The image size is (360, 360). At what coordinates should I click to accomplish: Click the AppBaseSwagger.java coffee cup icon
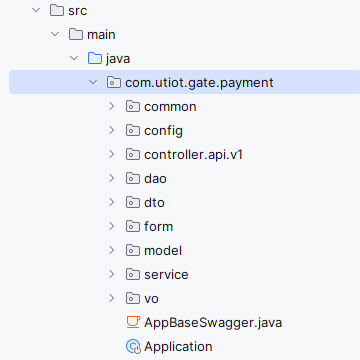coord(133,322)
